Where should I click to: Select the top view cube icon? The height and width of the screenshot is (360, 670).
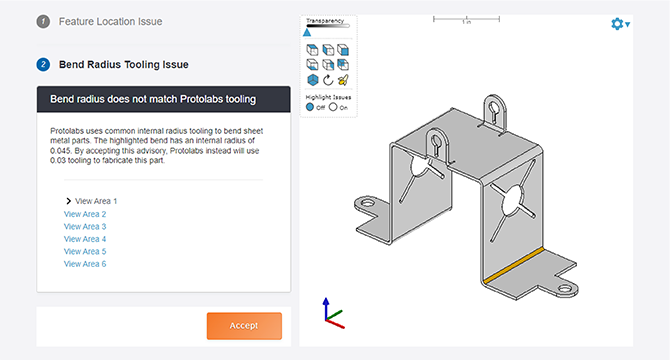(312, 50)
